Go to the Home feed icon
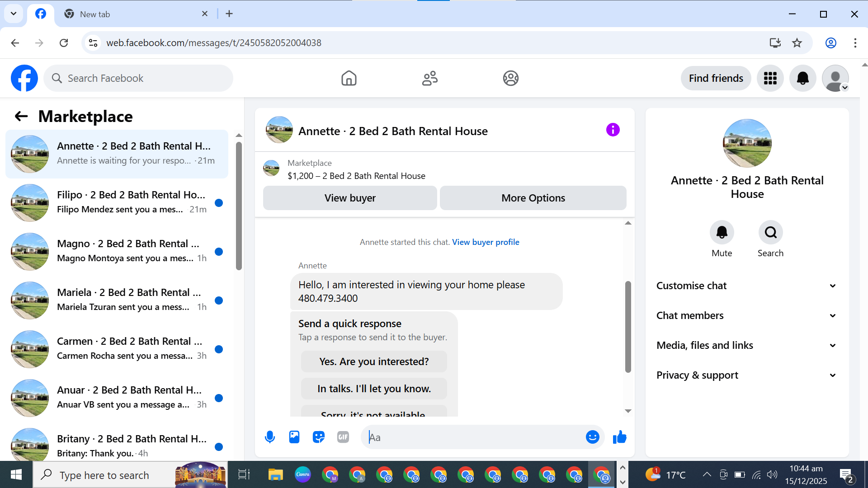This screenshot has height=488, width=868. point(349,78)
